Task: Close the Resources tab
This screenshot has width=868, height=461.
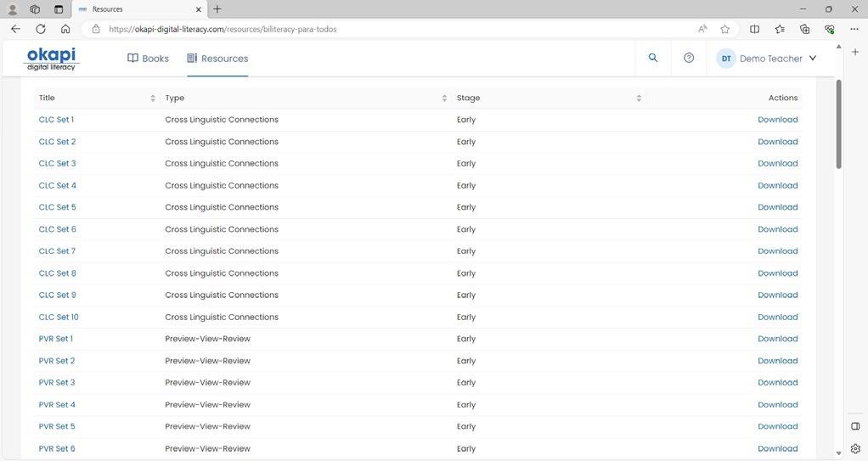Action: (198, 9)
